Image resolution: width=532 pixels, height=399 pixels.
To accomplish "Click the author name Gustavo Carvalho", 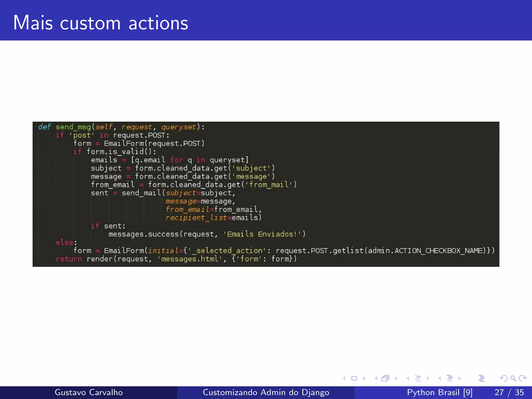I will coord(89,392).
